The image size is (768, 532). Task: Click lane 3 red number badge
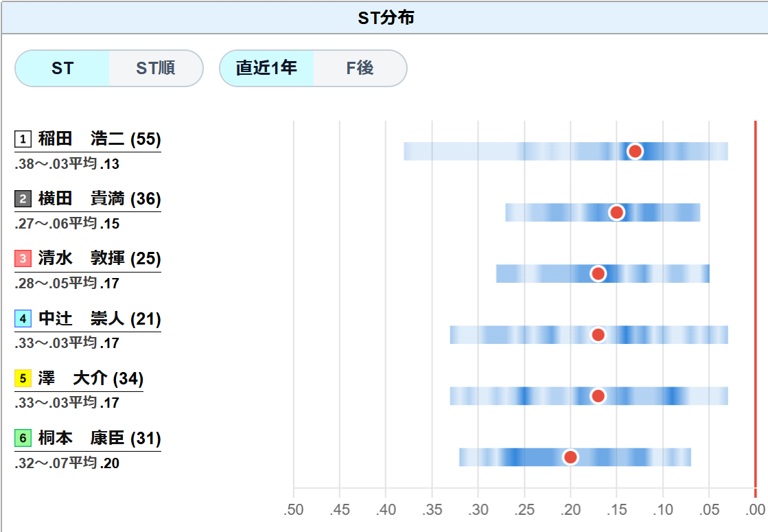23,259
